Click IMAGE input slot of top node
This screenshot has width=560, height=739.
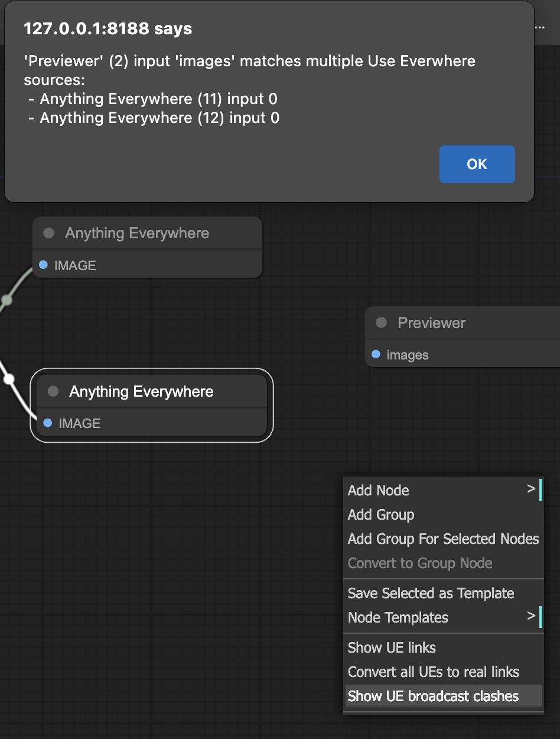click(43, 265)
